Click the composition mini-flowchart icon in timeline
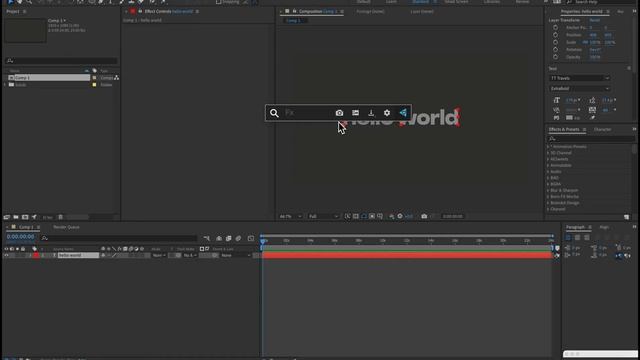This screenshot has width=640, height=360. [x=207, y=238]
